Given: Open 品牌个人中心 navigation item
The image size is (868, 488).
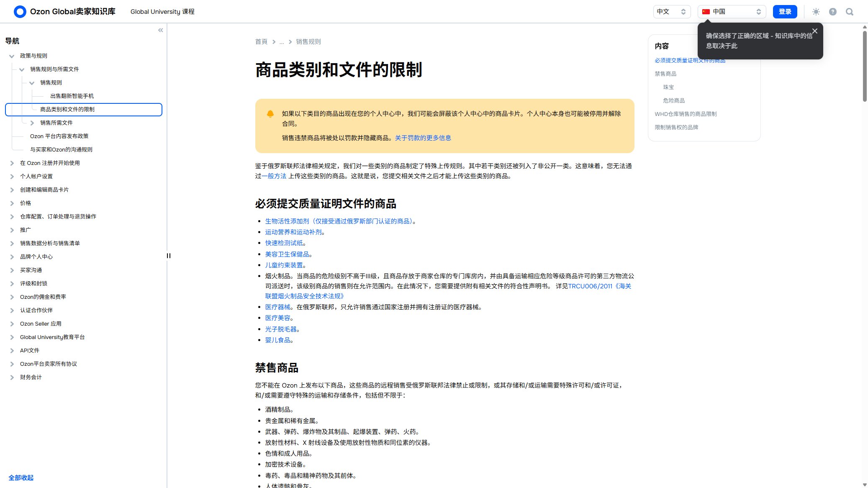Looking at the screenshot, I should coord(36,257).
